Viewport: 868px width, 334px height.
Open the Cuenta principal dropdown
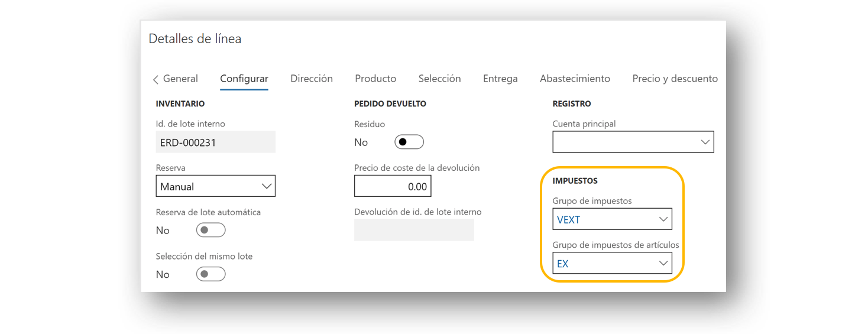pyautogui.click(x=633, y=142)
